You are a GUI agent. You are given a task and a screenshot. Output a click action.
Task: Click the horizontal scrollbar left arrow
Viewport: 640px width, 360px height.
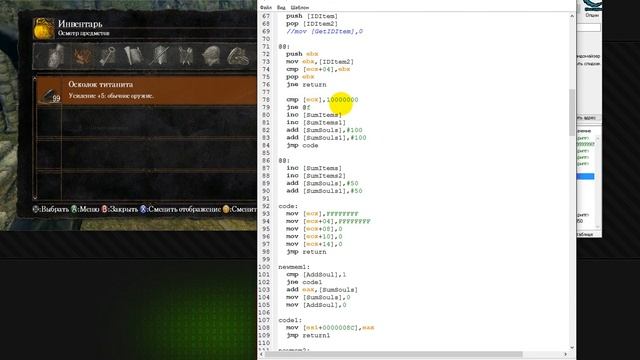(x=262, y=354)
